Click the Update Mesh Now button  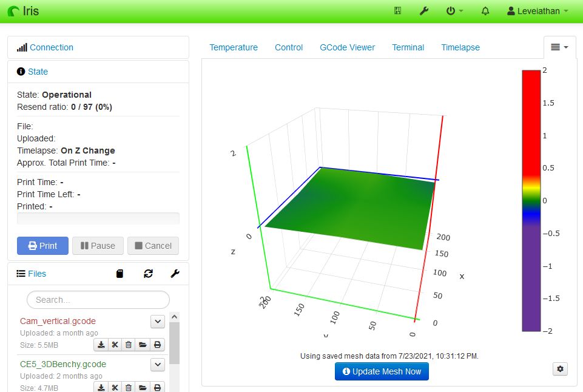point(382,371)
